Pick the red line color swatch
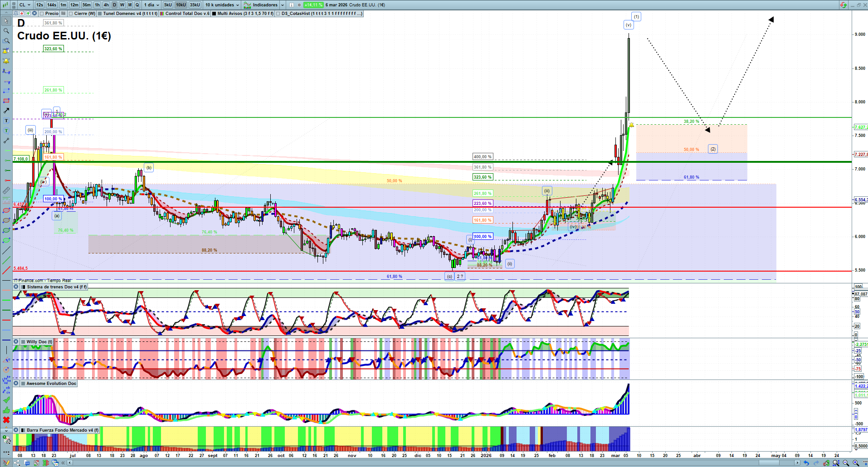Image resolution: width=868 pixels, height=467 pixels. pyautogui.click(x=6, y=320)
